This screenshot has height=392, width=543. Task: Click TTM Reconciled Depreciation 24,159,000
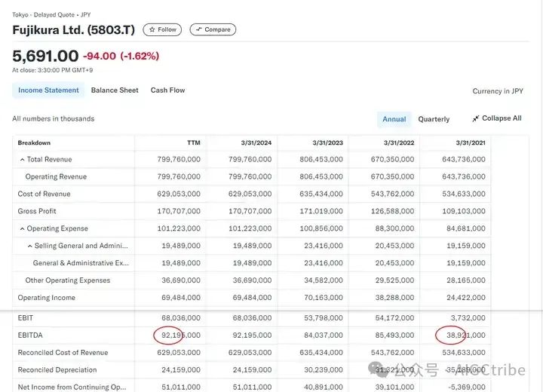click(181, 370)
